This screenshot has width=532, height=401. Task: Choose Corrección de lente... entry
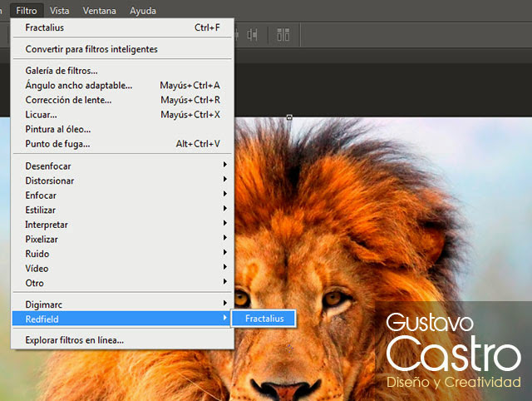pyautogui.click(x=122, y=100)
